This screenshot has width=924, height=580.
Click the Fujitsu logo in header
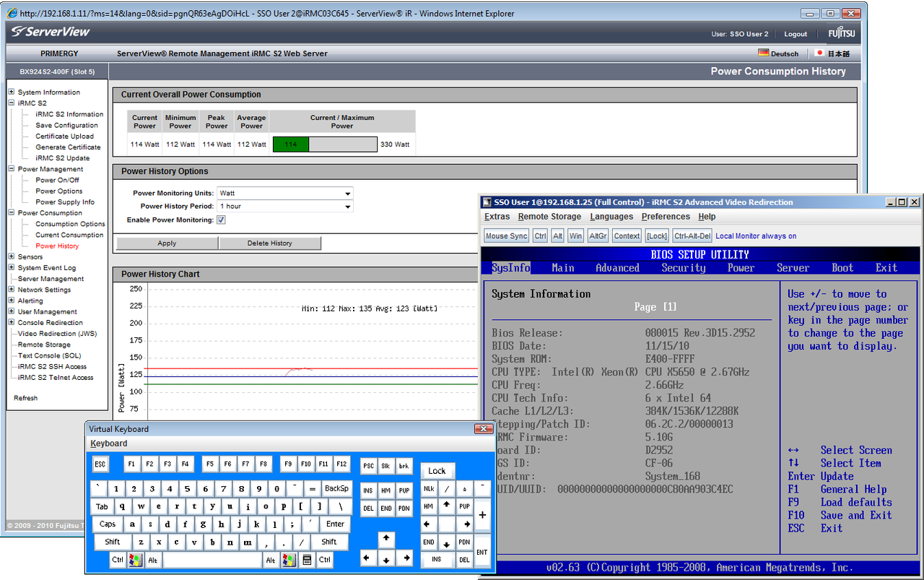point(840,33)
